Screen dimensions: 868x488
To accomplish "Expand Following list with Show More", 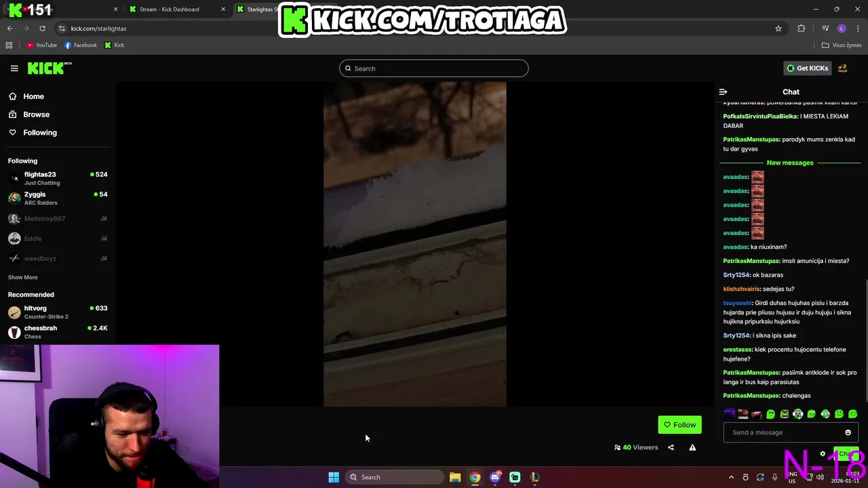I will (x=23, y=277).
